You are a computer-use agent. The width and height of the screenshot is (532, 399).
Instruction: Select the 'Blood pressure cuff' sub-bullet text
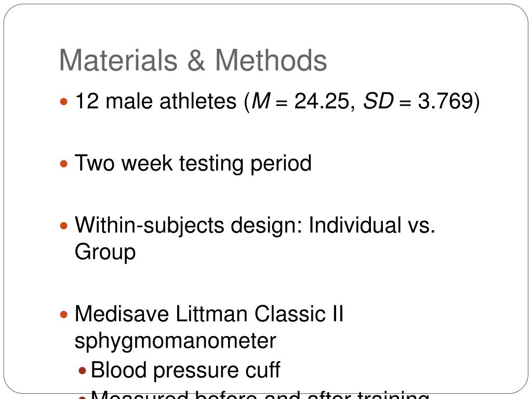click(x=185, y=369)
